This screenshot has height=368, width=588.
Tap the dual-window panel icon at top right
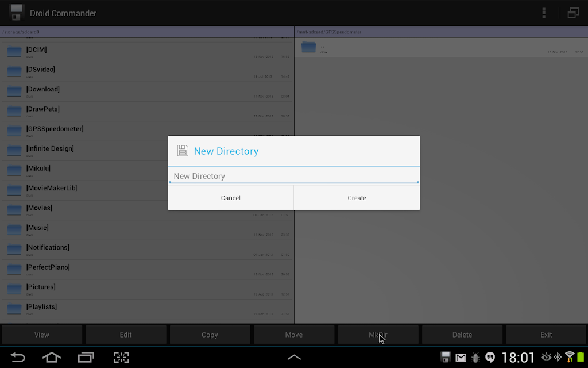[573, 13]
